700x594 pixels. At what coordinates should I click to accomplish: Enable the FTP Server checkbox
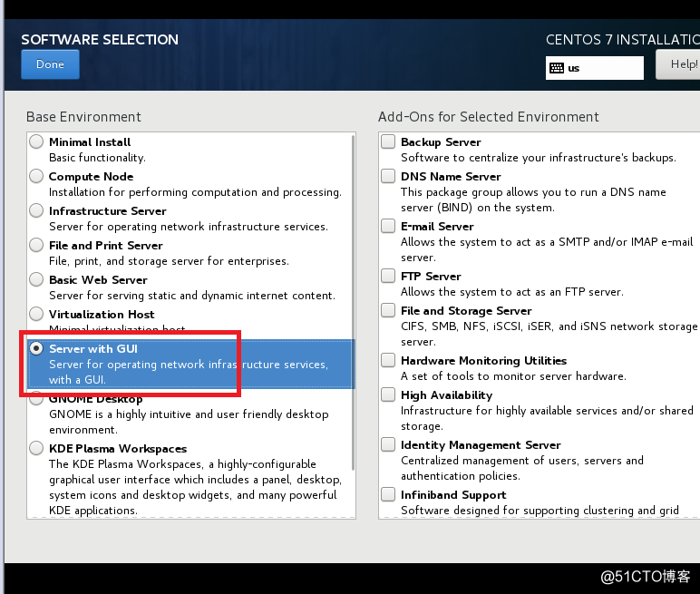pos(388,276)
